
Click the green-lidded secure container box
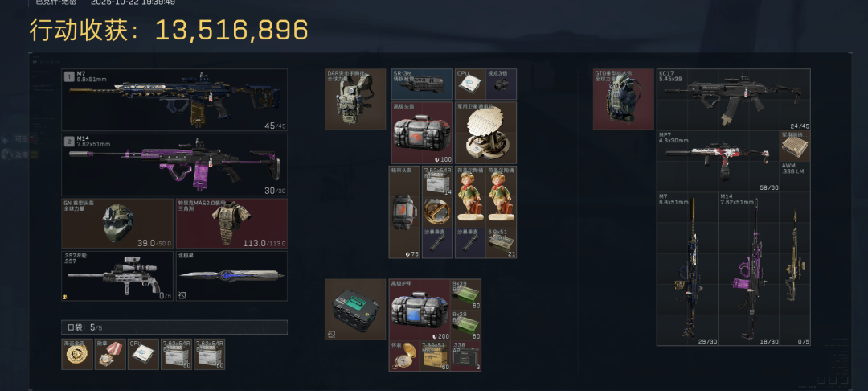355,309
